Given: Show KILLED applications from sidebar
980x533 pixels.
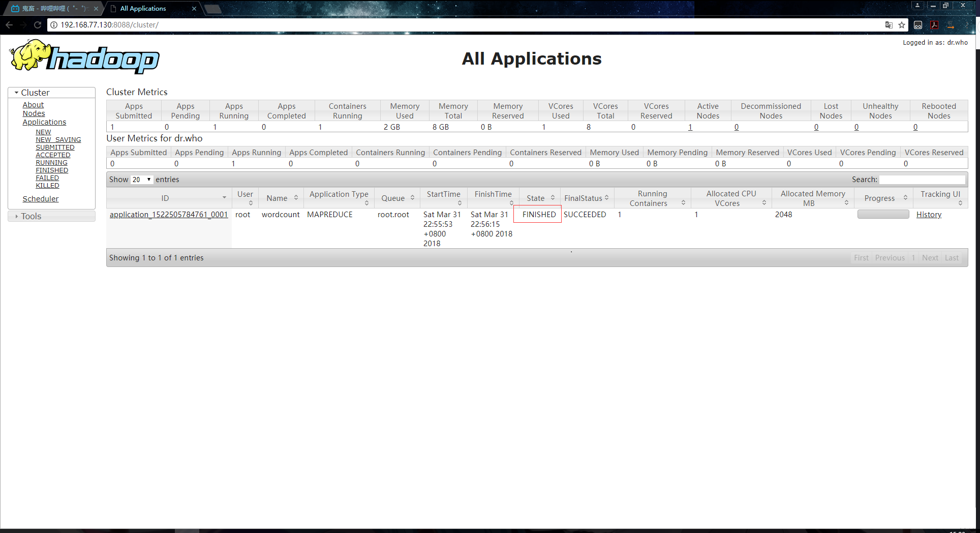Looking at the screenshot, I should tap(47, 185).
